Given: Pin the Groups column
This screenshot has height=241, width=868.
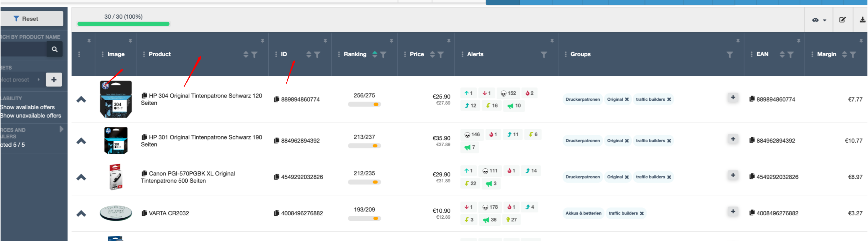Looking at the screenshot, I should [x=738, y=41].
